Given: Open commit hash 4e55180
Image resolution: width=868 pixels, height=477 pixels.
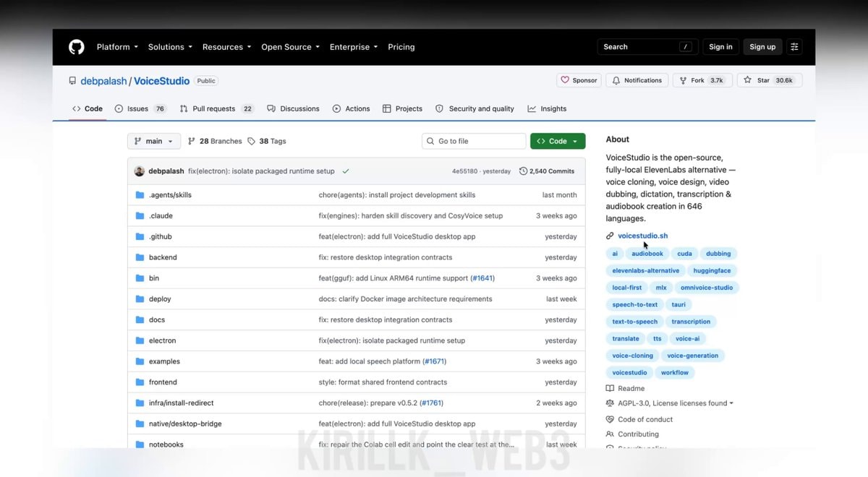Looking at the screenshot, I should point(465,171).
